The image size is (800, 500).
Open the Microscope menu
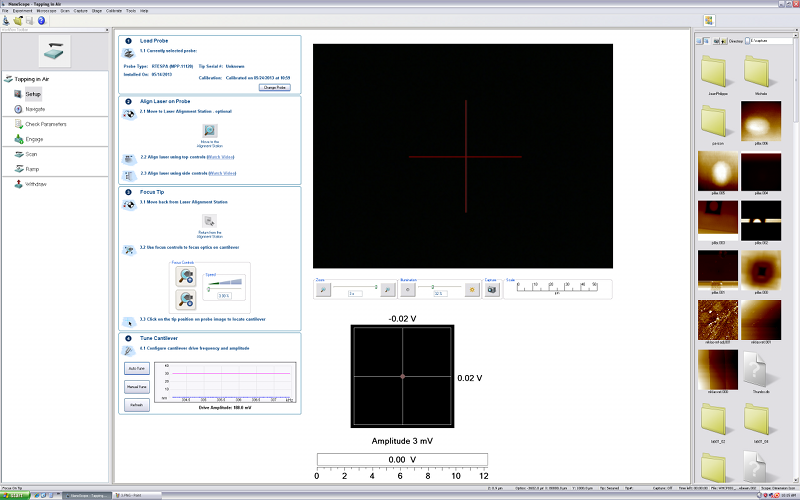click(46, 10)
